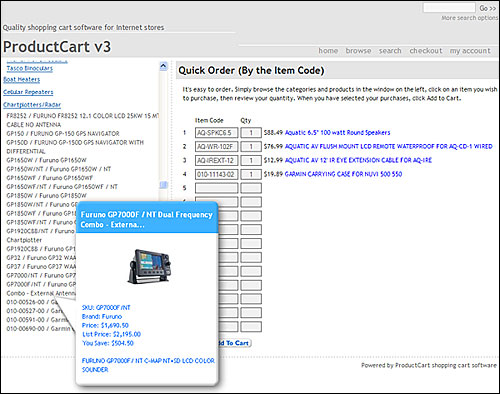Open Aquatic AV 12' IR Eye Extension link

(x=358, y=160)
